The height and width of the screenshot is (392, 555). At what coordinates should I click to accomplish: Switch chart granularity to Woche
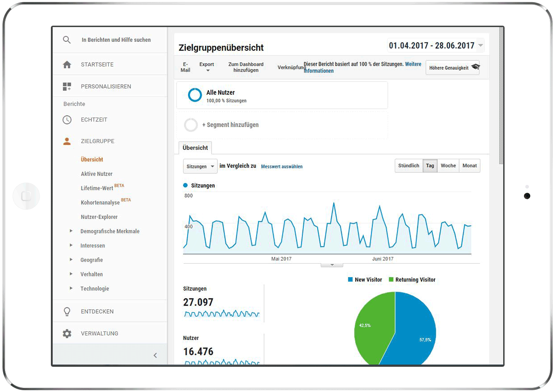(448, 166)
